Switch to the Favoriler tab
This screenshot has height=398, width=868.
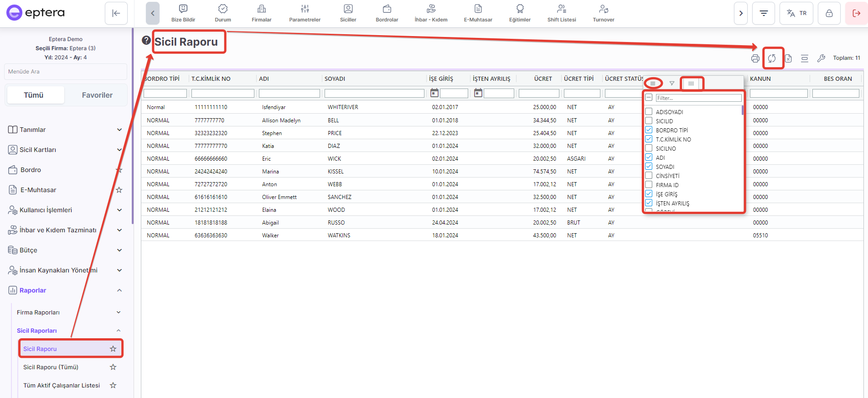97,95
